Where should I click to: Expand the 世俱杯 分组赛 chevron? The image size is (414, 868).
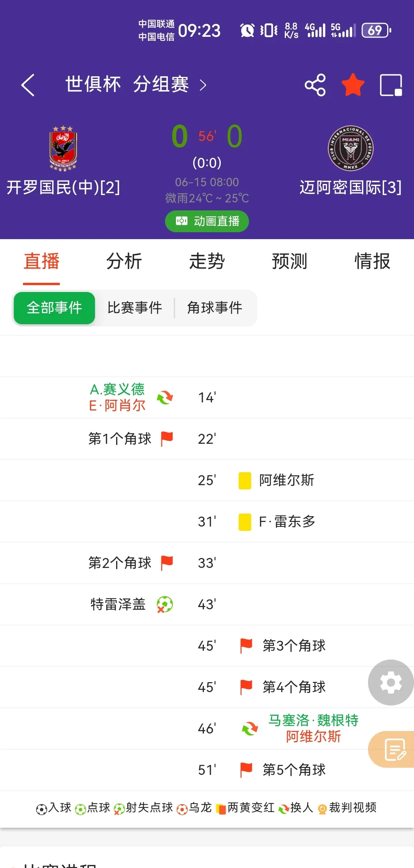tap(203, 85)
